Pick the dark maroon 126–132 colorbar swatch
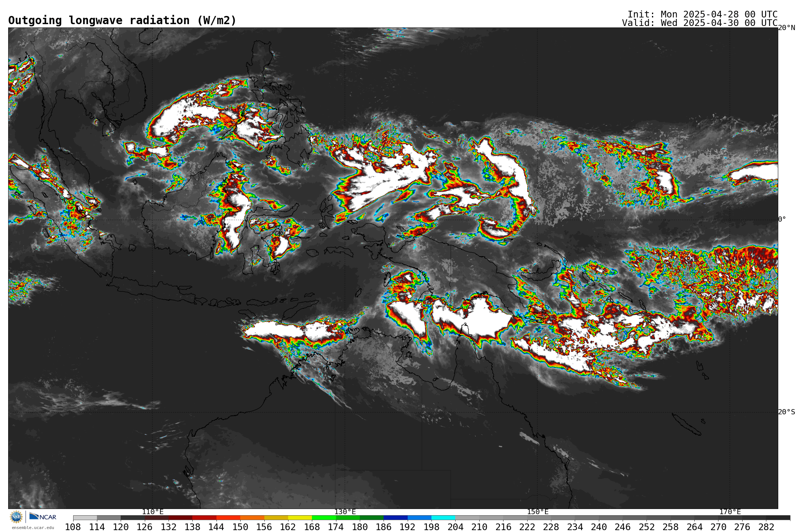Image resolution: width=802 pixels, height=532 pixels. [157, 518]
